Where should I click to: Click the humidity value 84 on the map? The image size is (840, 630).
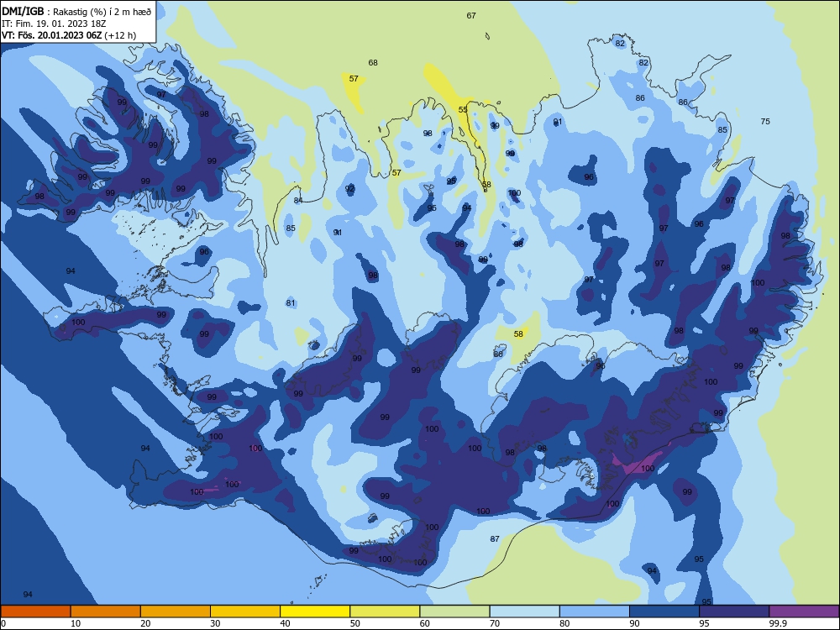click(298, 201)
